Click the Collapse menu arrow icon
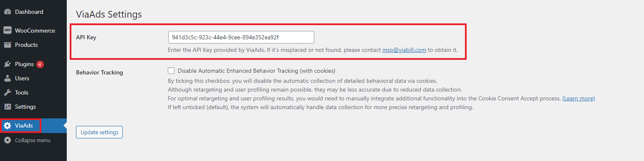 pyautogui.click(x=7, y=140)
